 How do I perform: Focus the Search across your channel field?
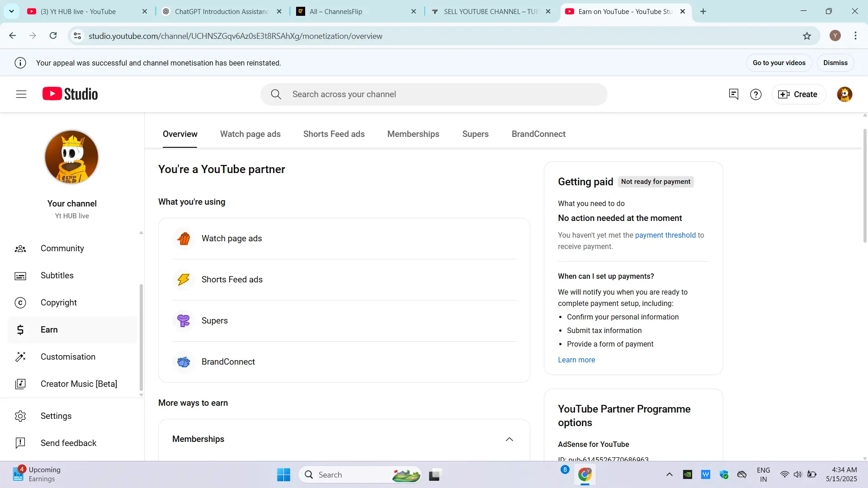(434, 94)
